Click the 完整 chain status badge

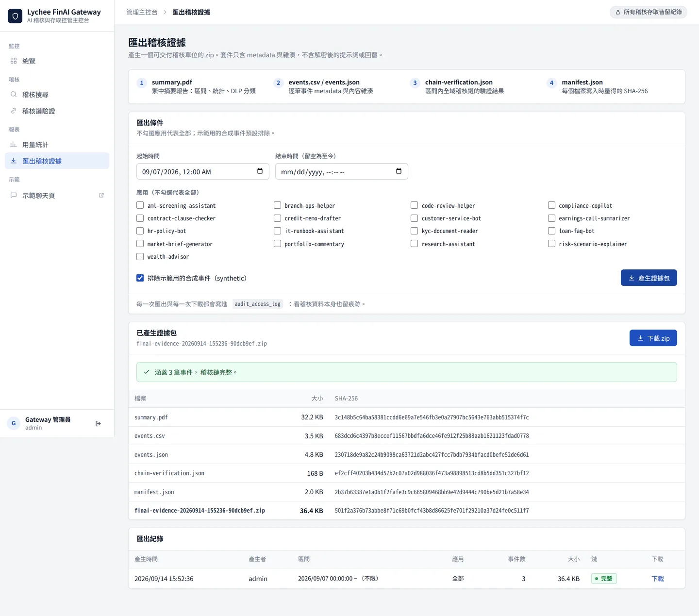tap(604, 579)
